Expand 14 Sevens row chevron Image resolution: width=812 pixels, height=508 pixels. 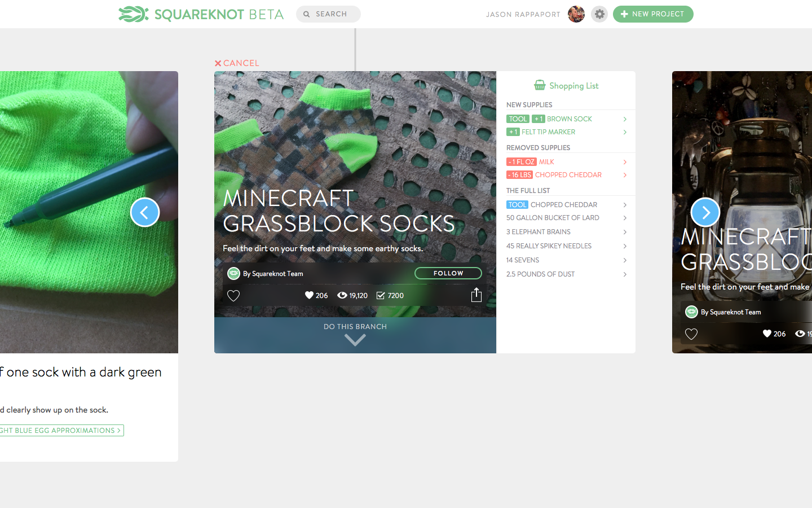pyautogui.click(x=625, y=260)
